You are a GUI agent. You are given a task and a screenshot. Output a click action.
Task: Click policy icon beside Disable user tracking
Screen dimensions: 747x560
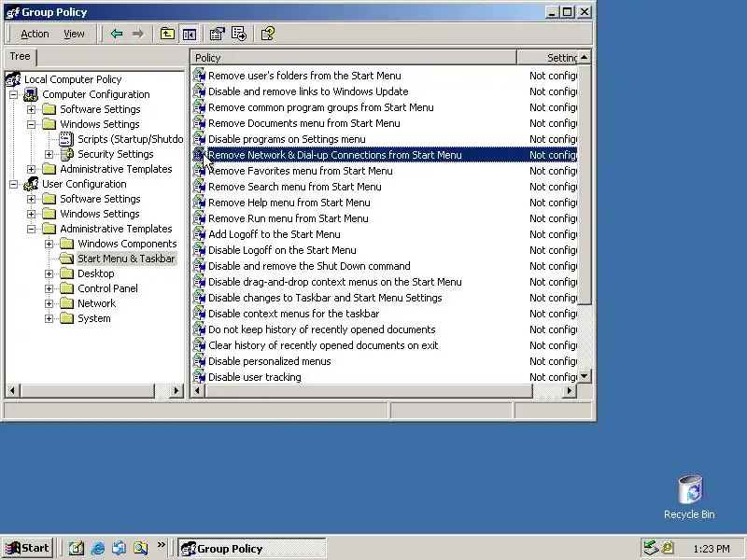pyautogui.click(x=199, y=377)
